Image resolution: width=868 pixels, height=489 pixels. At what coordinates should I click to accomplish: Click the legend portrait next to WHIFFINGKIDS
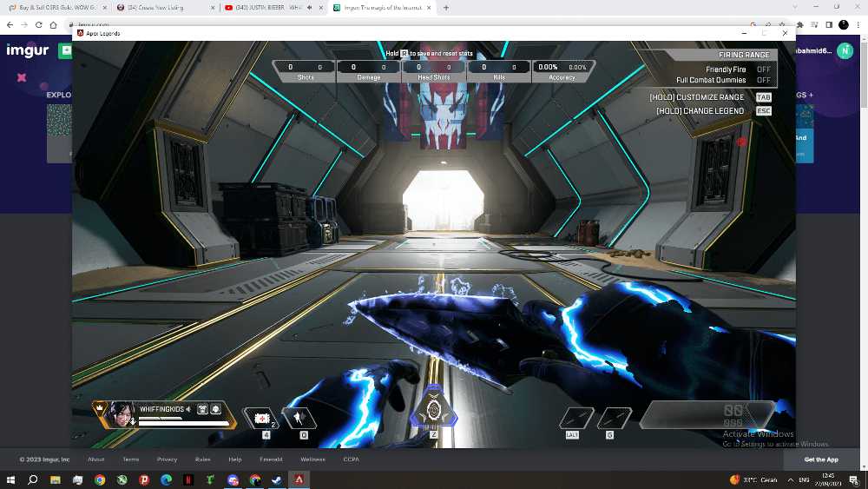click(122, 413)
